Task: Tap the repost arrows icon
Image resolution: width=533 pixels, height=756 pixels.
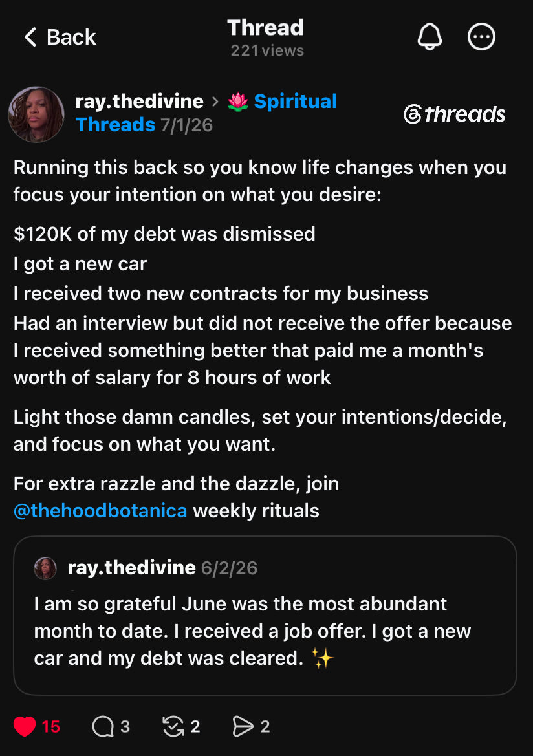Action: [173, 727]
